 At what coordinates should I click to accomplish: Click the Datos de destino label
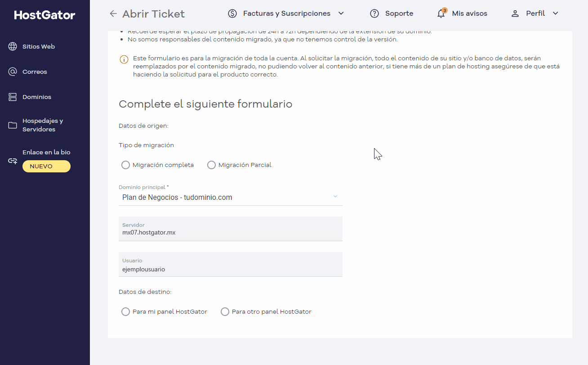click(145, 292)
